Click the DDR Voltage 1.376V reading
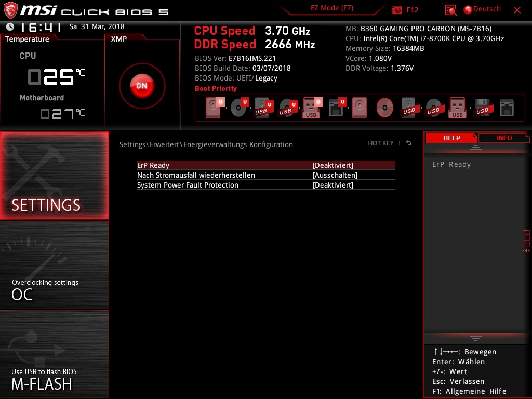This screenshot has height=399, width=532. click(379, 68)
